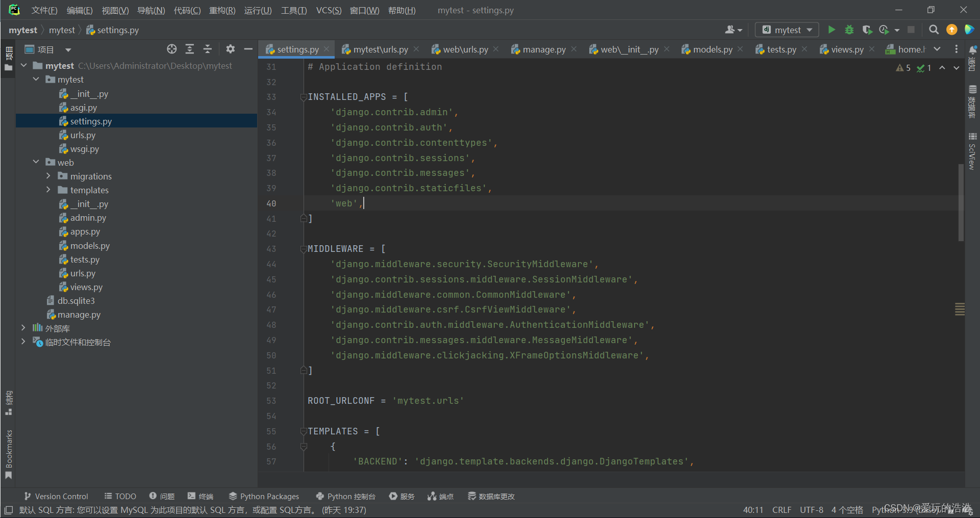Run with coverage shield icon

tap(867, 30)
